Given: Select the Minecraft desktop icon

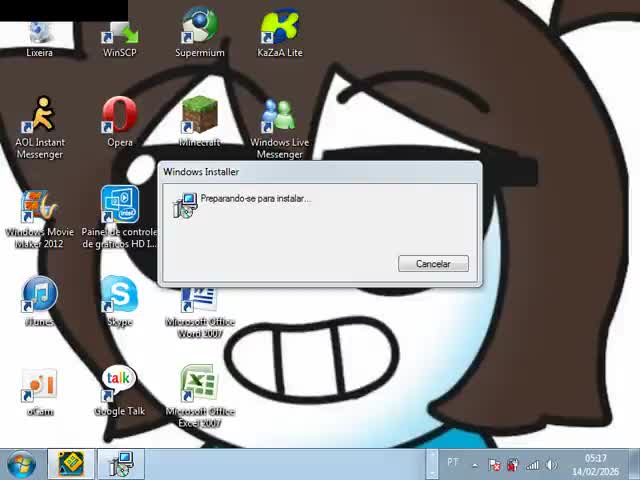Looking at the screenshot, I should coord(200,116).
